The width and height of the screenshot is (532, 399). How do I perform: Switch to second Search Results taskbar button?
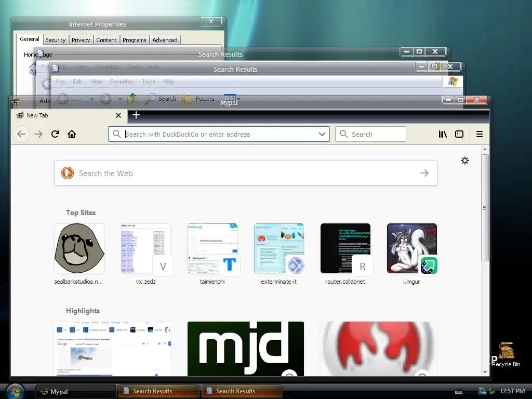coord(242,391)
